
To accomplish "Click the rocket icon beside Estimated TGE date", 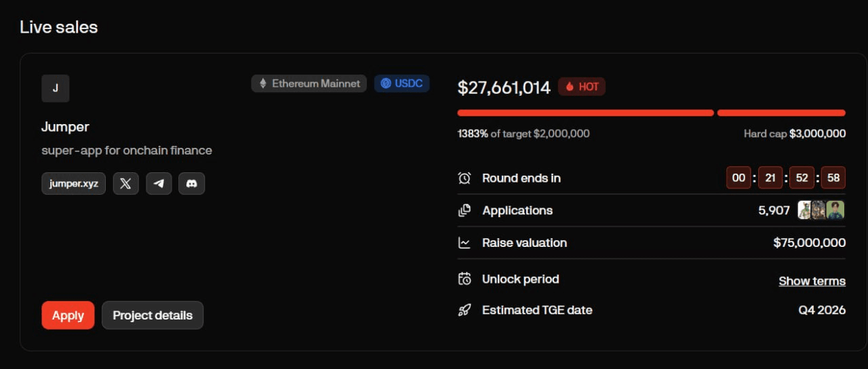I will click(465, 310).
